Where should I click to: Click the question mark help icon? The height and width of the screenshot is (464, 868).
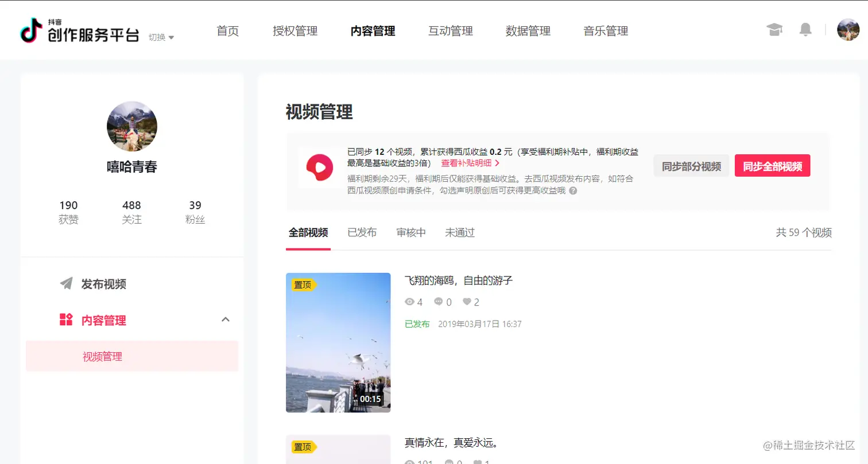(x=572, y=190)
